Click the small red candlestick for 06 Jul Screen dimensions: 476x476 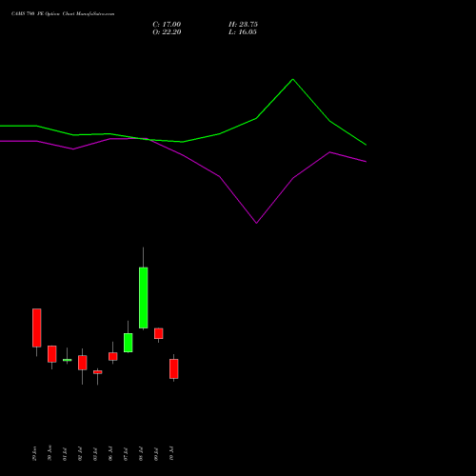pyautogui.click(x=113, y=356)
